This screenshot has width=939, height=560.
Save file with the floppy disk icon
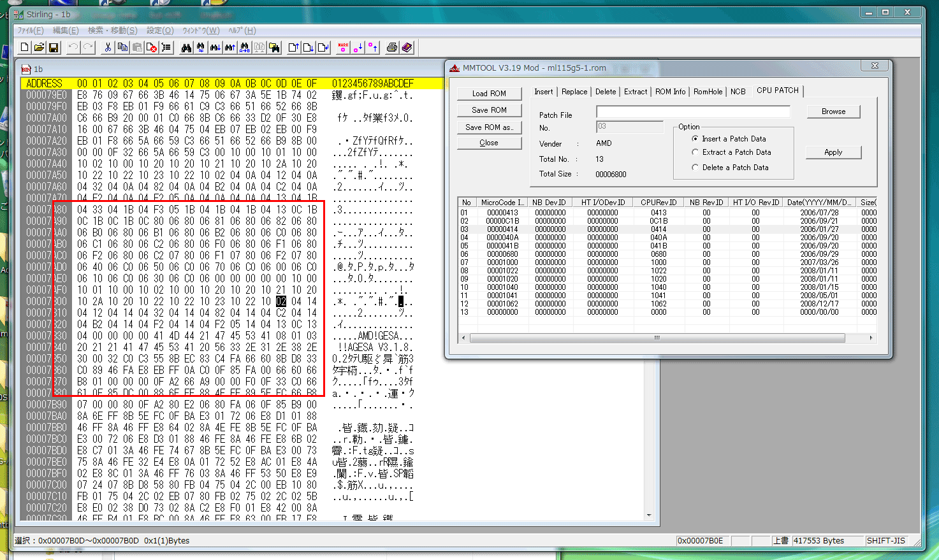click(x=54, y=47)
